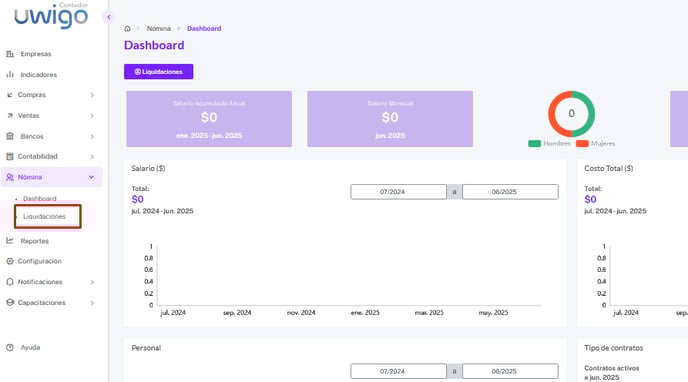Click Salario start date field 07/2024
Screen dimensions: 688x382
(398, 192)
